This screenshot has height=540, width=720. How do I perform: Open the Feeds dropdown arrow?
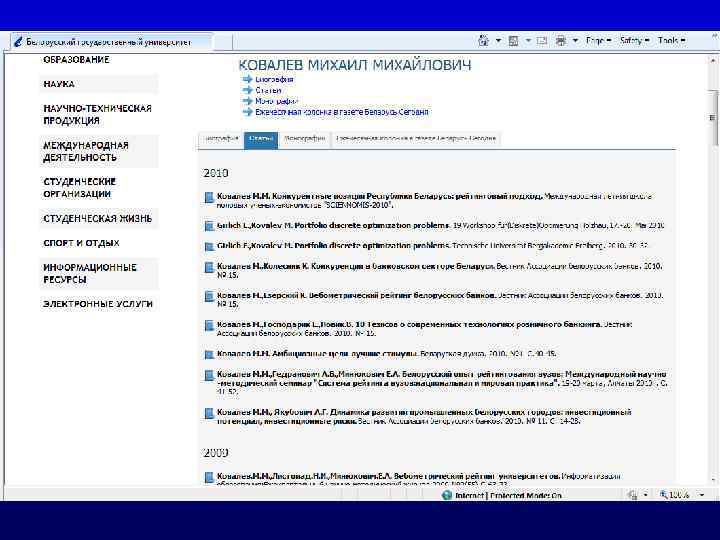point(528,41)
